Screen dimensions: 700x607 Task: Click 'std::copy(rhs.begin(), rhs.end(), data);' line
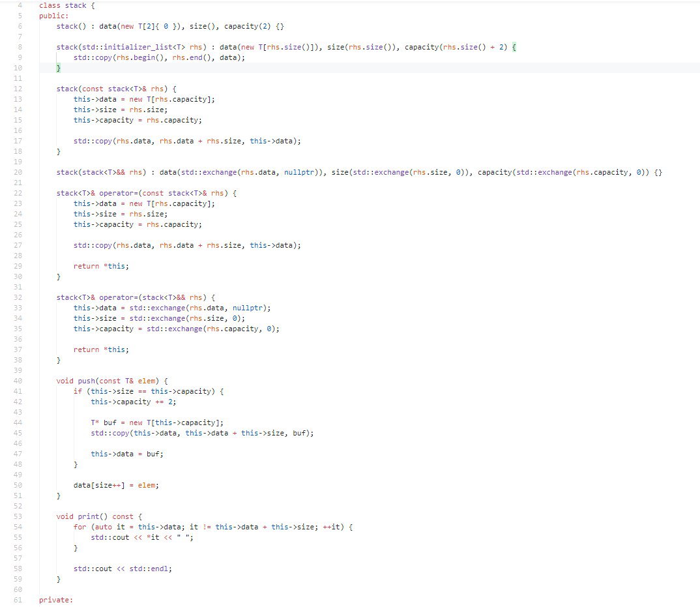tap(160, 57)
